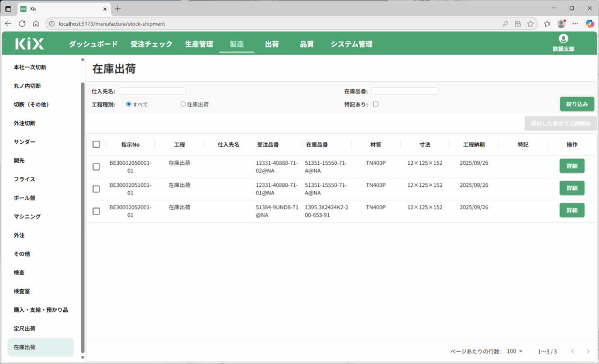Screen dimensions: 599x364
Task: Open browser extensions icon
Action: (x=517, y=24)
